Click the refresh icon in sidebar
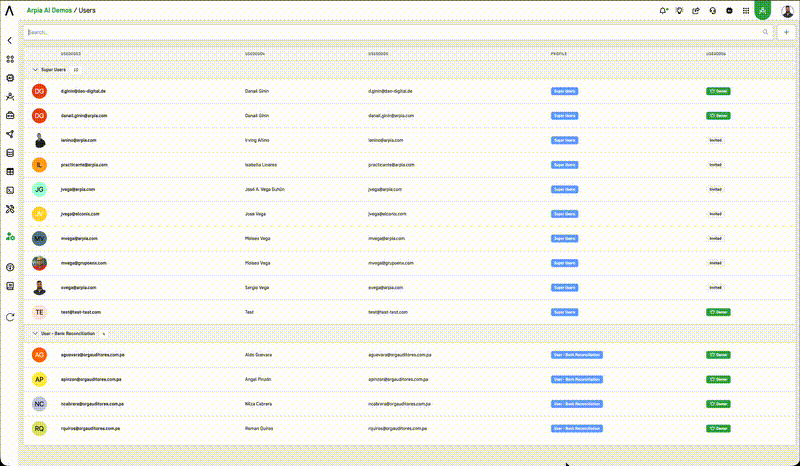The height and width of the screenshot is (466, 800). tap(10, 317)
